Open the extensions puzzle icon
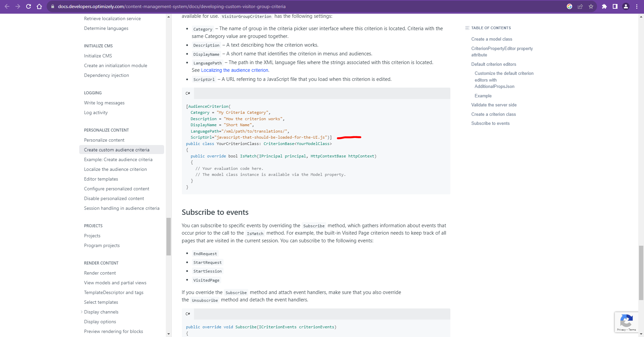The height and width of the screenshot is (337, 644). click(604, 6)
